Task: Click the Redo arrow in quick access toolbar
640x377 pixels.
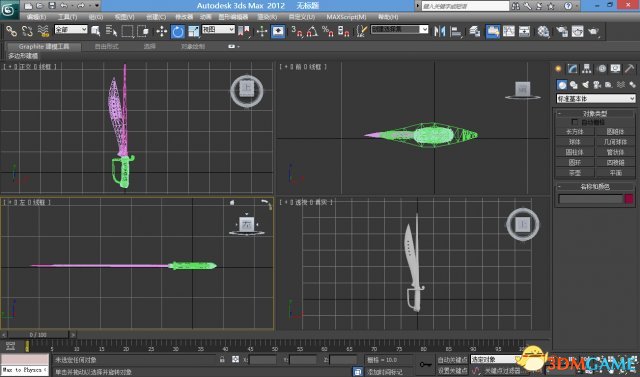Action: pos(81,6)
